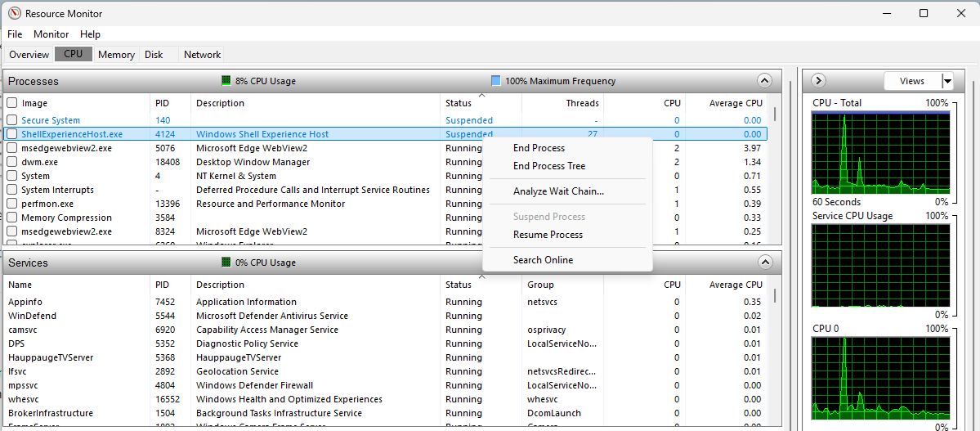Select the BrokerInfrastructure service row

(386, 413)
